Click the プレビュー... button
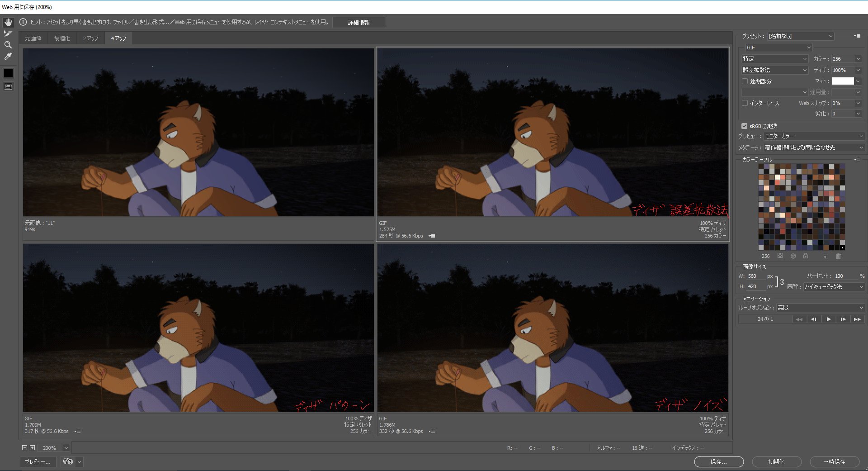The height and width of the screenshot is (471, 868). [38, 461]
